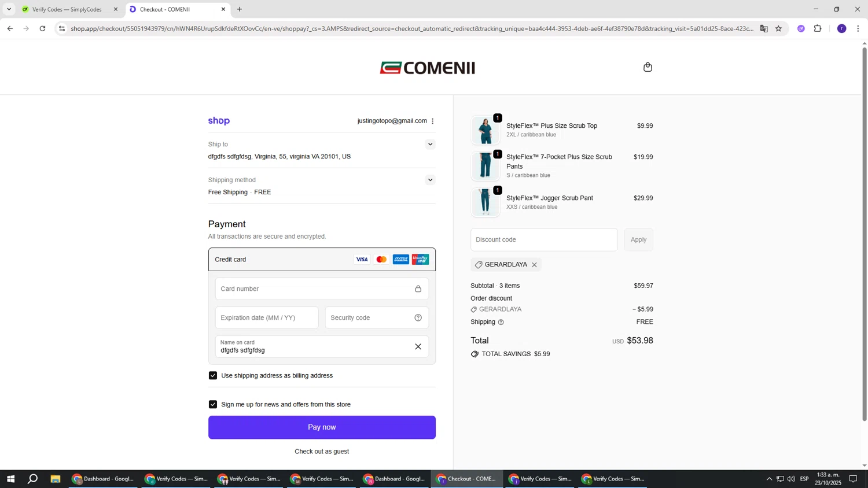This screenshot has width=868, height=488.
Task: Expand the Ship to section
Action: click(430, 145)
